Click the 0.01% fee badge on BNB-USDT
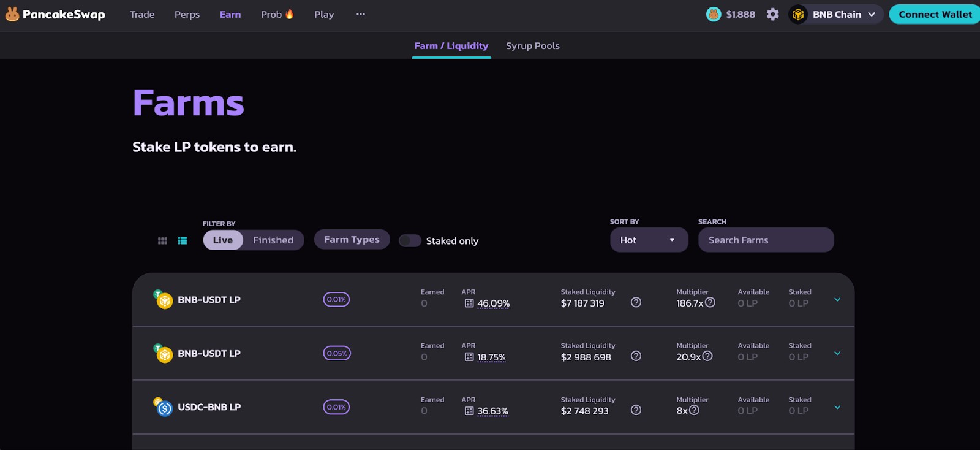The image size is (980, 450). click(x=336, y=300)
